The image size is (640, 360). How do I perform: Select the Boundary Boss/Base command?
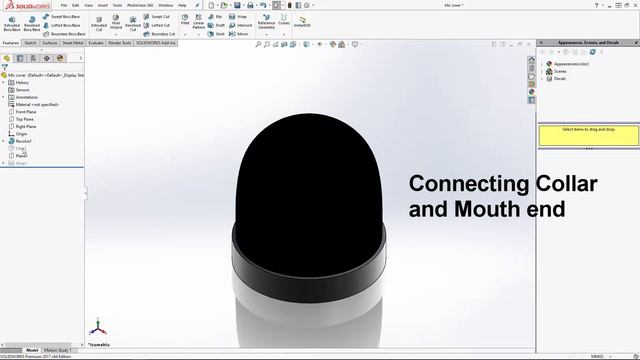coord(64,34)
